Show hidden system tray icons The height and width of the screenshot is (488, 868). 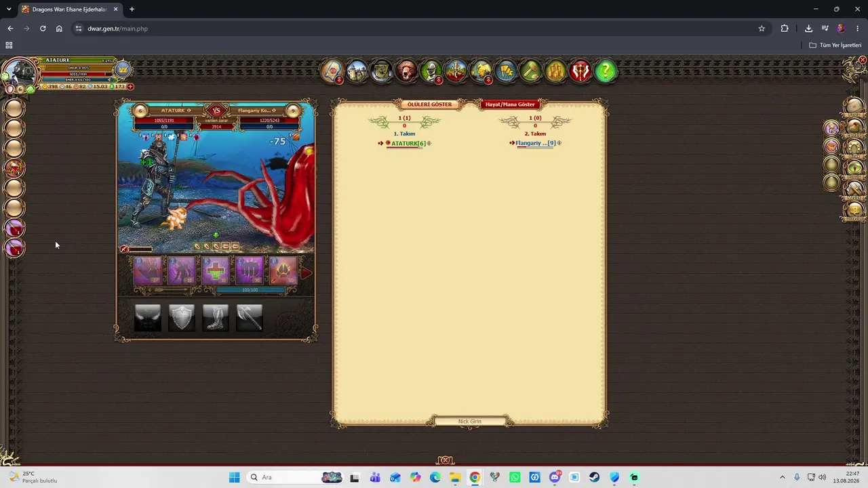point(782,477)
